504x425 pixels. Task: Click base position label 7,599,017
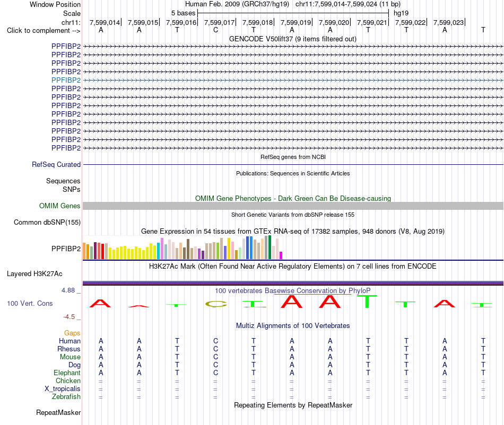click(x=220, y=22)
